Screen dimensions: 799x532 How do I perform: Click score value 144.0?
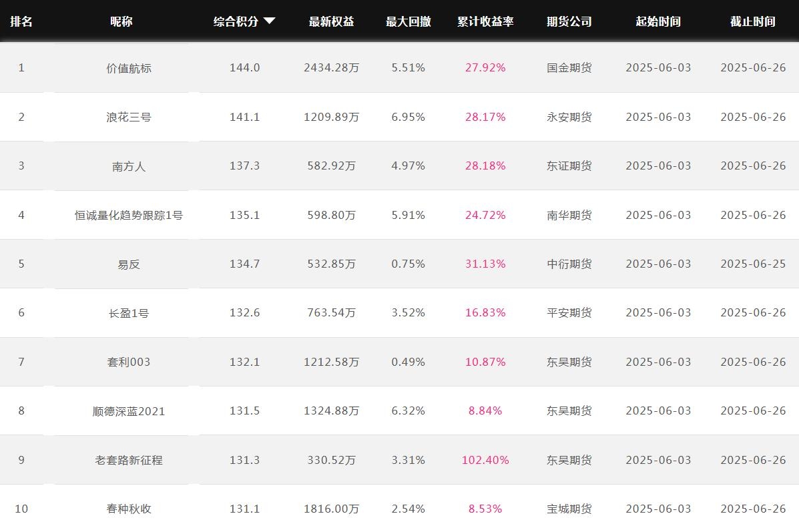244,68
